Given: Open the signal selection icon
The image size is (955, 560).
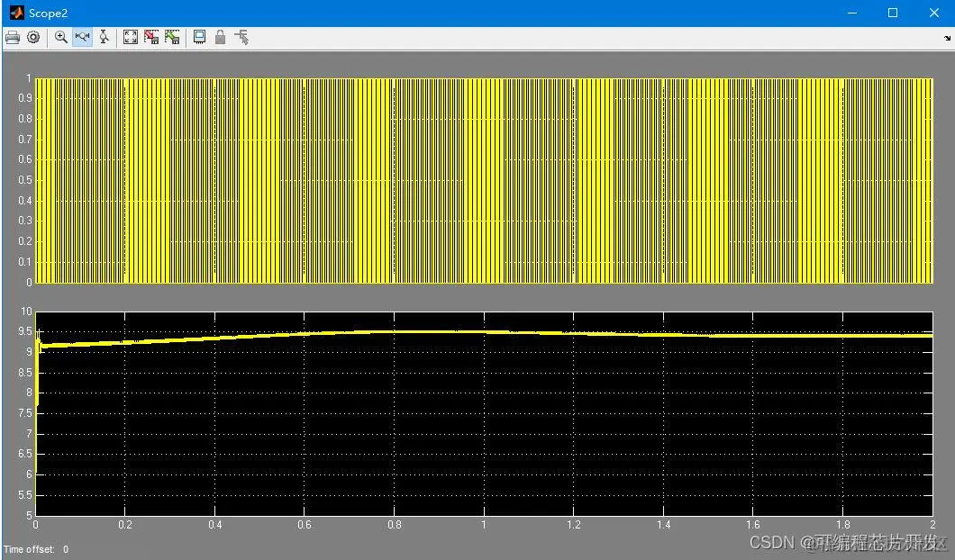Looking at the screenshot, I should click(x=241, y=37).
